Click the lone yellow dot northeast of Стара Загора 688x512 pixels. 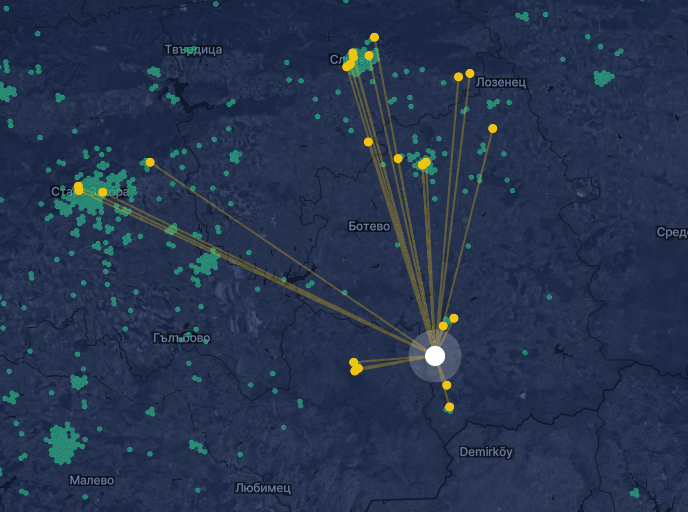tap(150, 162)
